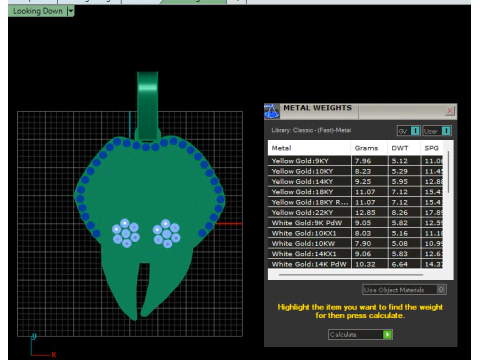This screenshot has height=360, width=480.
Task: Select the White Gold:14KX1 row
Action: pyautogui.click(x=355, y=254)
